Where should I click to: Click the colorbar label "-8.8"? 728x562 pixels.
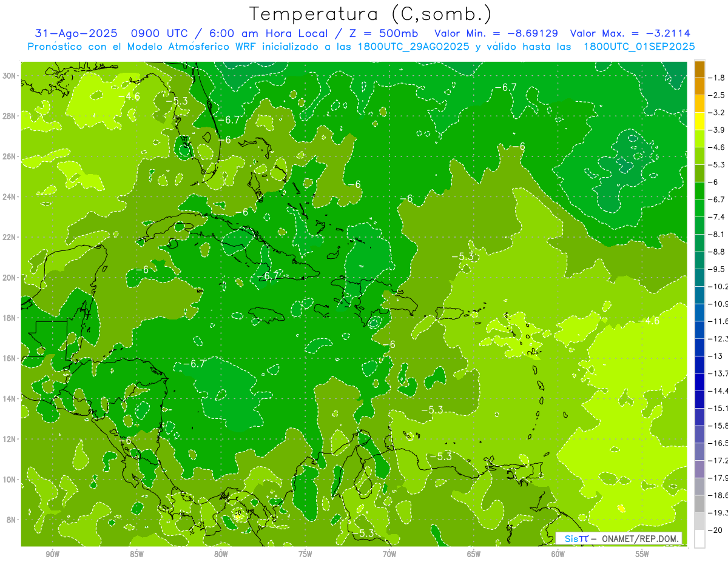point(717,252)
